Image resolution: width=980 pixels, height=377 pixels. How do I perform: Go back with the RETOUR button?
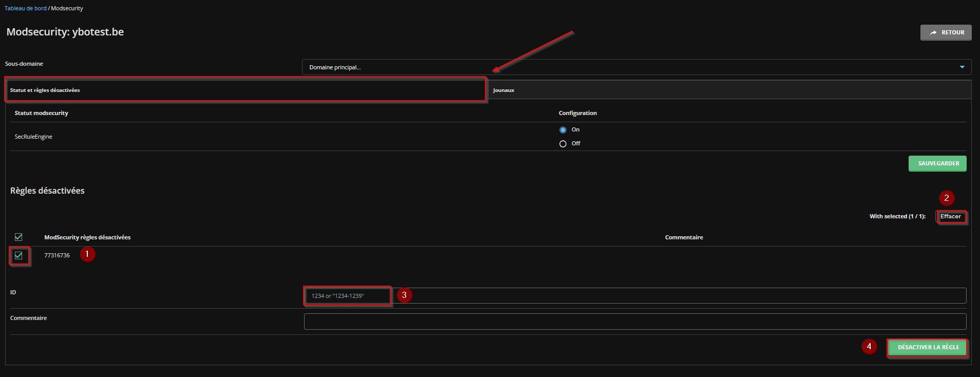(x=946, y=32)
